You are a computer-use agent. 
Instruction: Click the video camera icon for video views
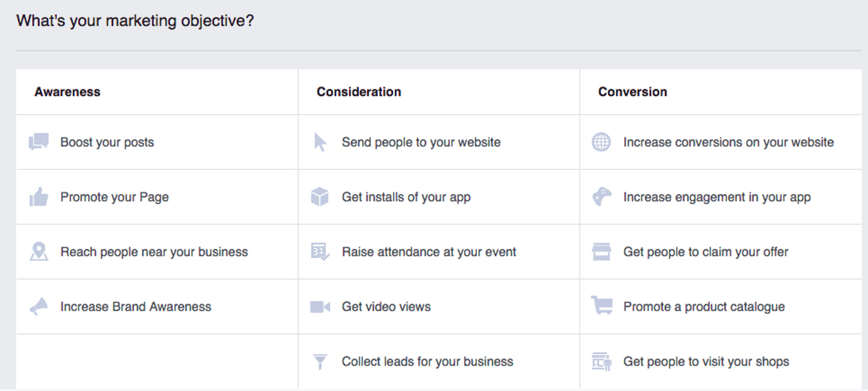click(x=320, y=307)
